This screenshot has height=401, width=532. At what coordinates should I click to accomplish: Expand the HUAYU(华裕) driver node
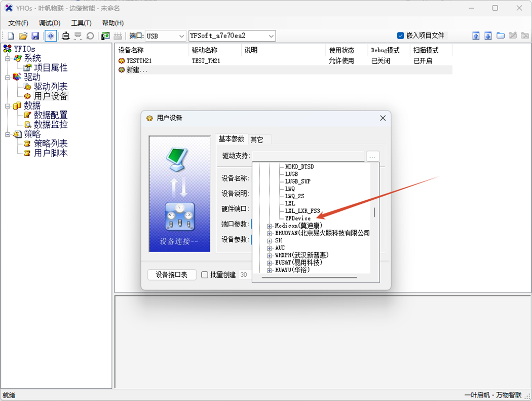tap(270, 270)
